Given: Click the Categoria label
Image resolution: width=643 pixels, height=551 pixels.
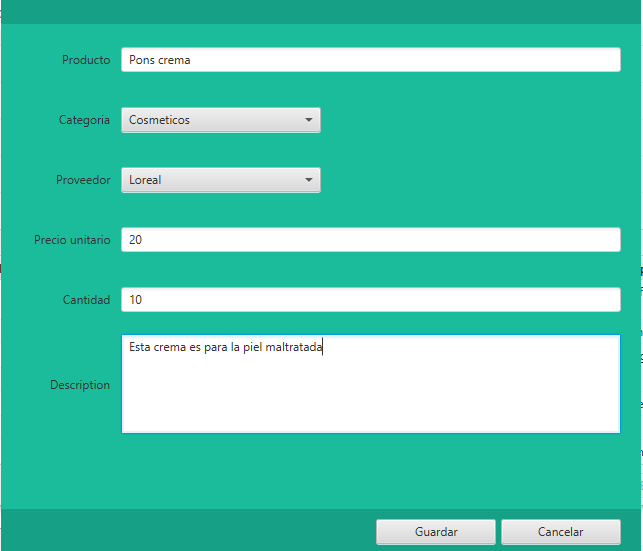Looking at the screenshot, I should pyautogui.click(x=84, y=120).
